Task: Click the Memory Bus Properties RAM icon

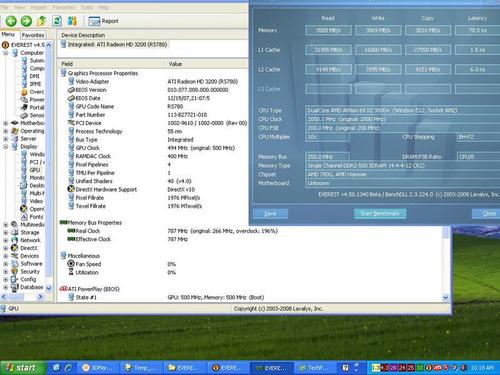Action: pyautogui.click(x=63, y=222)
